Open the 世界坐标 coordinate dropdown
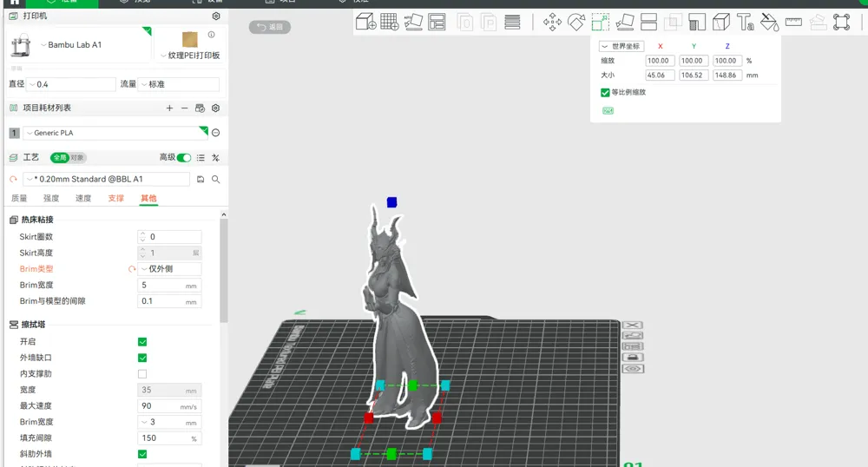 click(x=621, y=47)
